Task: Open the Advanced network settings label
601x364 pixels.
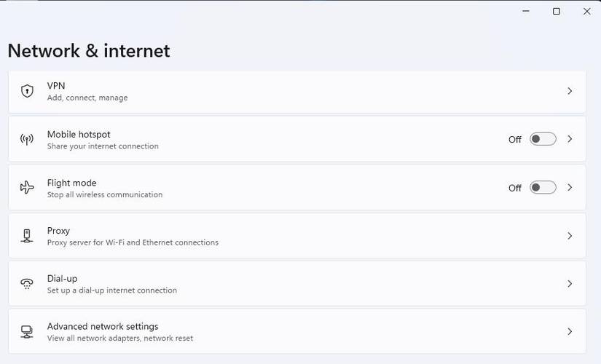Action: point(103,327)
